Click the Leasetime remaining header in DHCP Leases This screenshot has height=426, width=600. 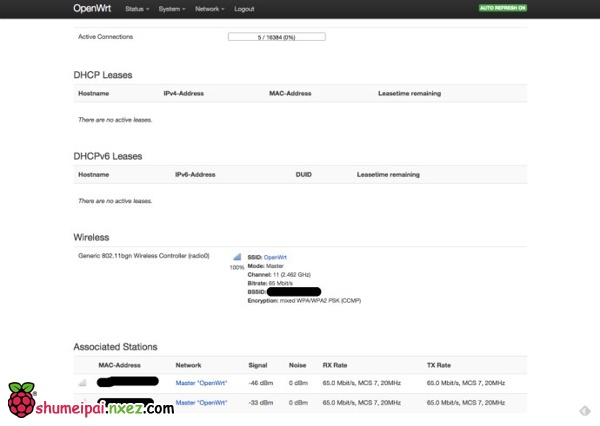click(x=409, y=93)
